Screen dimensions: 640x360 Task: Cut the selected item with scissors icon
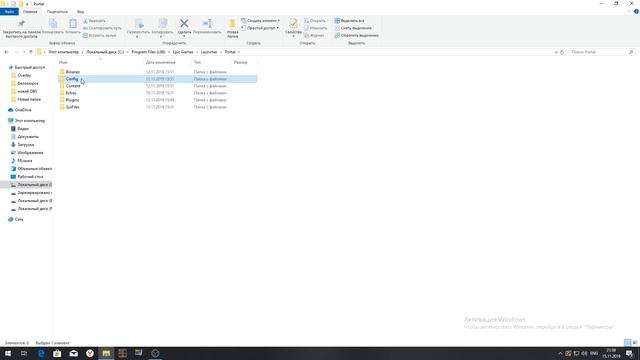(94, 21)
